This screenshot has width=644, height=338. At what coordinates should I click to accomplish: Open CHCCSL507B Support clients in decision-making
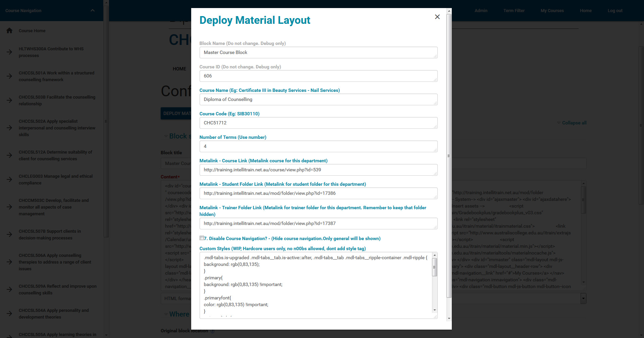pyautogui.click(x=50, y=234)
